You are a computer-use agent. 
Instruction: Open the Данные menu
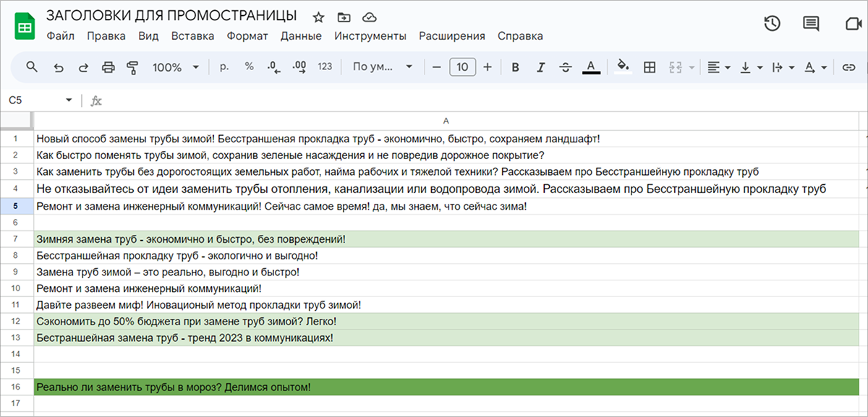[x=301, y=36]
